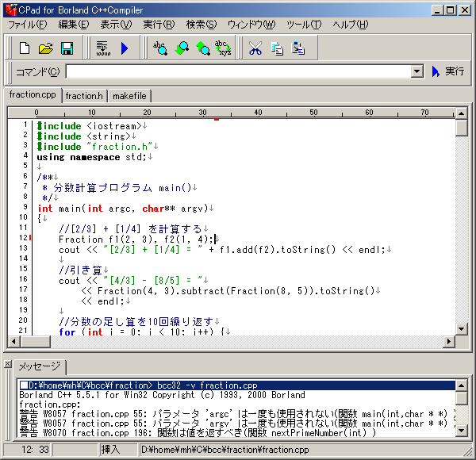Click into the コマンド input field

coord(239,71)
